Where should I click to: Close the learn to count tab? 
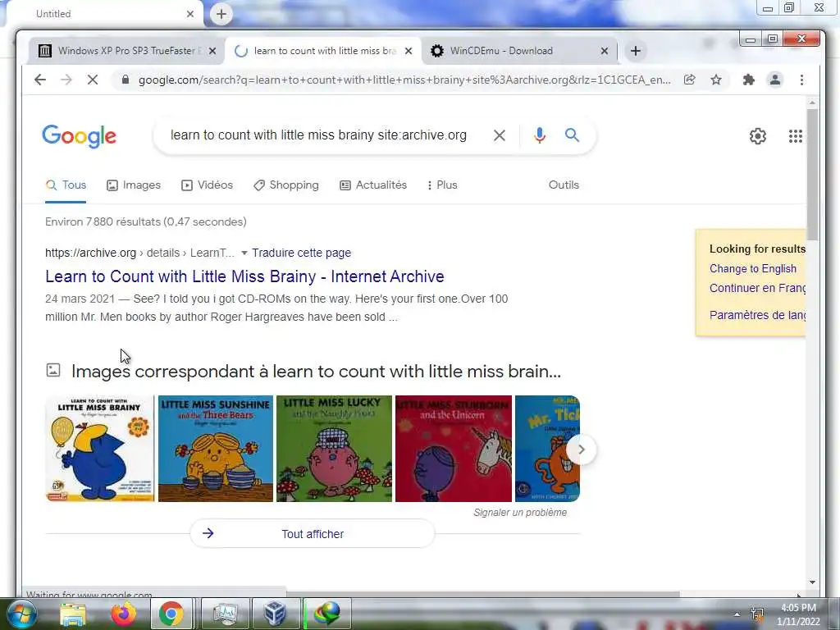click(x=409, y=51)
